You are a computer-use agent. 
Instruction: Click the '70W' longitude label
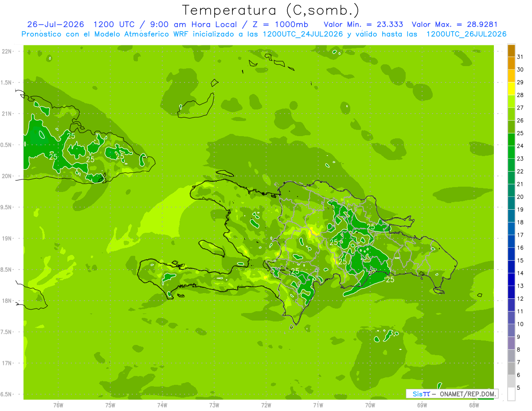tap(370, 405)
